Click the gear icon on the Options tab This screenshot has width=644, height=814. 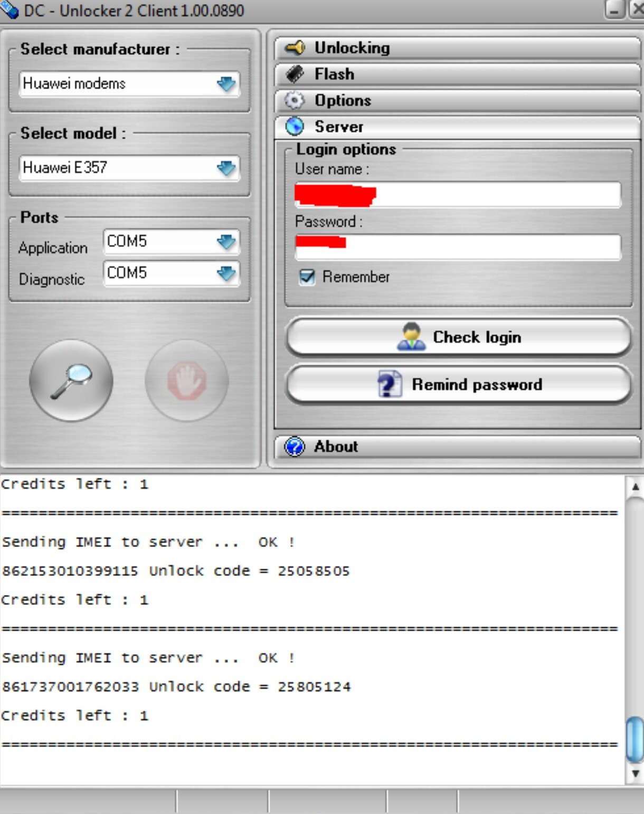295,100
